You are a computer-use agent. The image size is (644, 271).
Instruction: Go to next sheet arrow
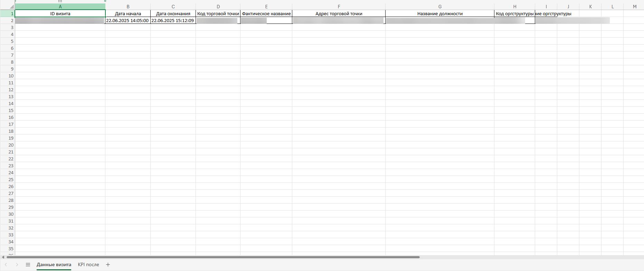[17, 265]
